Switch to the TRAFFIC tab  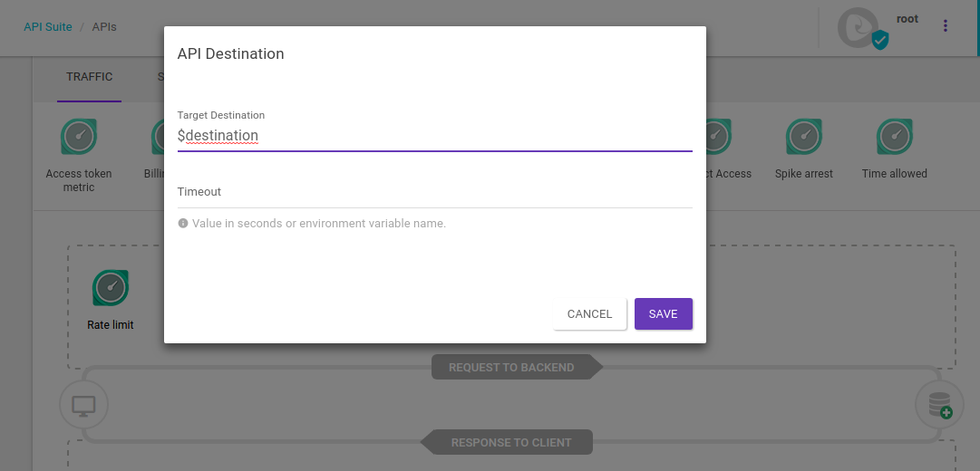[x=89, y=77]
